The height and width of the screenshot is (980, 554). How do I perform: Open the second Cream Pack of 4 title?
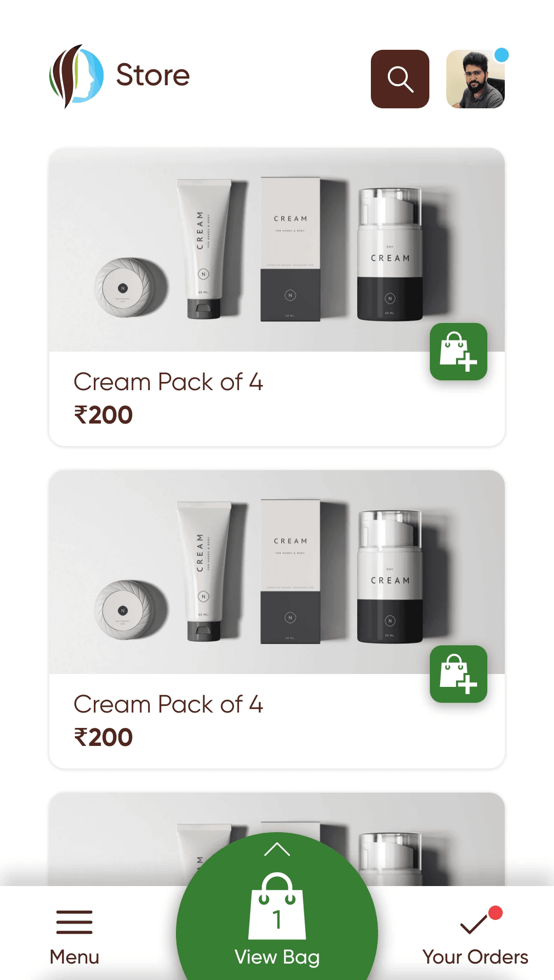click(168, 704)
